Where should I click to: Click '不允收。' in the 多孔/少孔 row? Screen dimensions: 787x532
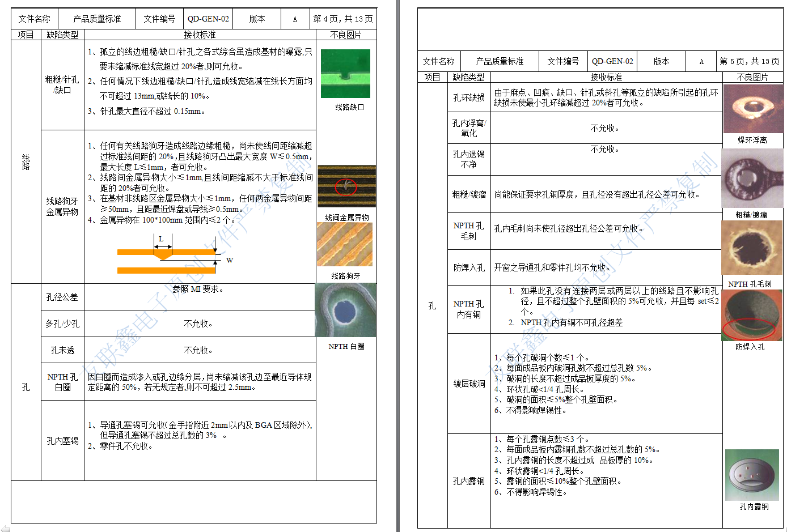[x=198, y=324]
